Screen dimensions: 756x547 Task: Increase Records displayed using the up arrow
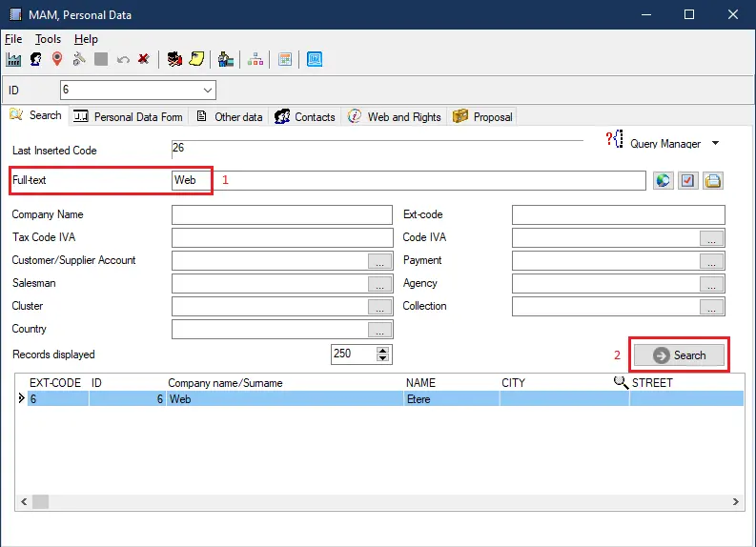pos(383,350)
